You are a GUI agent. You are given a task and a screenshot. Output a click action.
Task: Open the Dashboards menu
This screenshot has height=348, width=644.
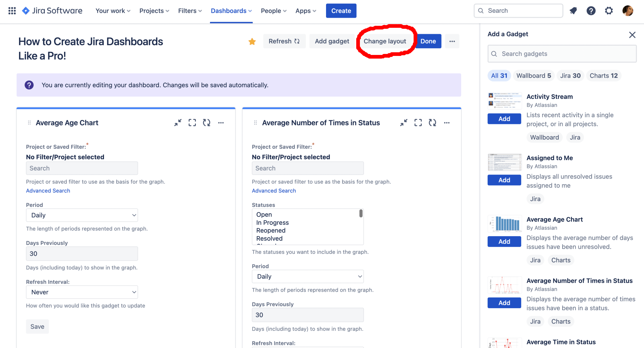(231, 11)
